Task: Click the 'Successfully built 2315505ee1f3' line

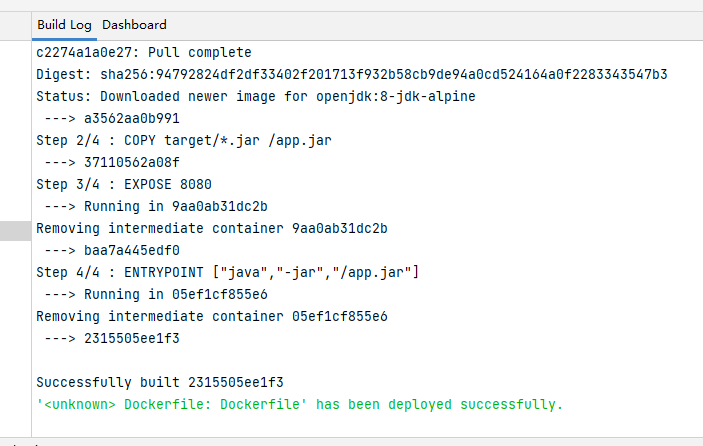Action: pos(160,382)
